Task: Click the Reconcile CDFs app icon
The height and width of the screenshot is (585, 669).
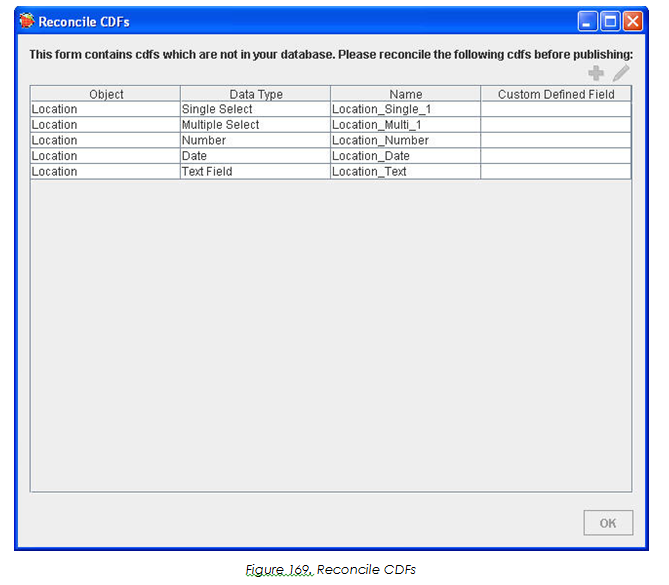Action: pos(27,21)
